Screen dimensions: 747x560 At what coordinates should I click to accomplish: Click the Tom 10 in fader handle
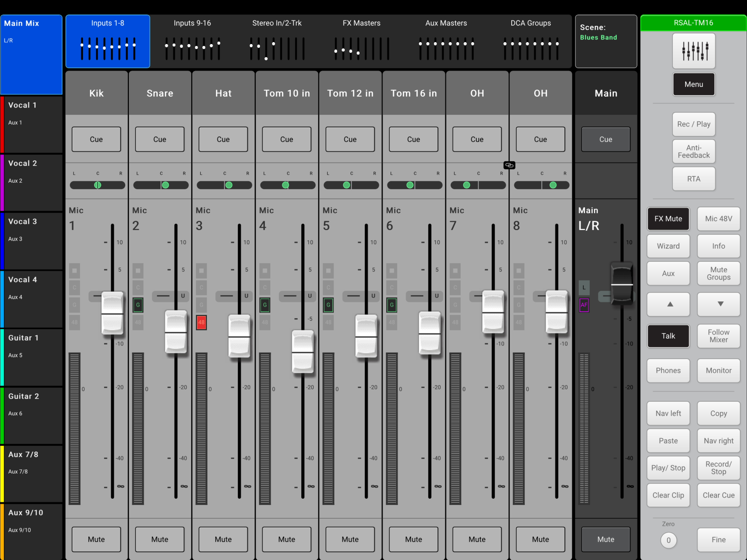pyautogui.click(x=303, y=352)
